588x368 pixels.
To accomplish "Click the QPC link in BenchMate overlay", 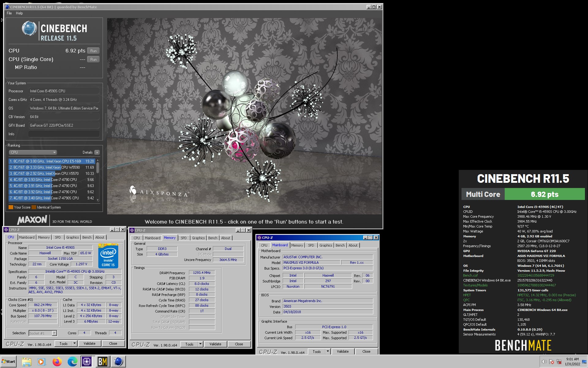I will [466, 300].
